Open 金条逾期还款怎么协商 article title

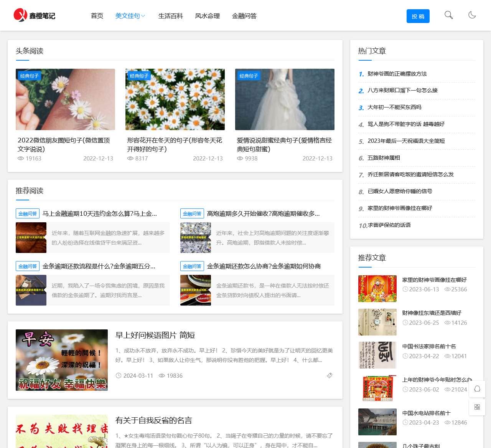[x=264, y=266]
